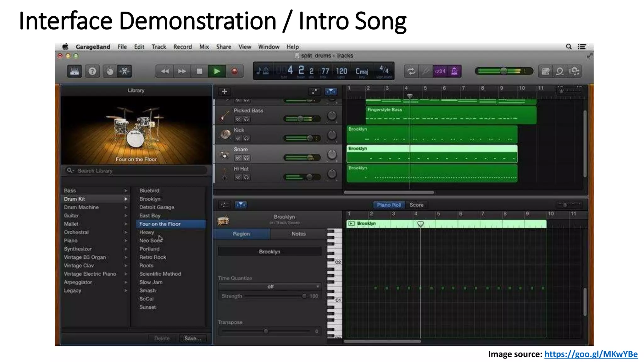This screenshot has height=362, width=644.
Task: Mute the Kick track
Action: tap(238, 138)
